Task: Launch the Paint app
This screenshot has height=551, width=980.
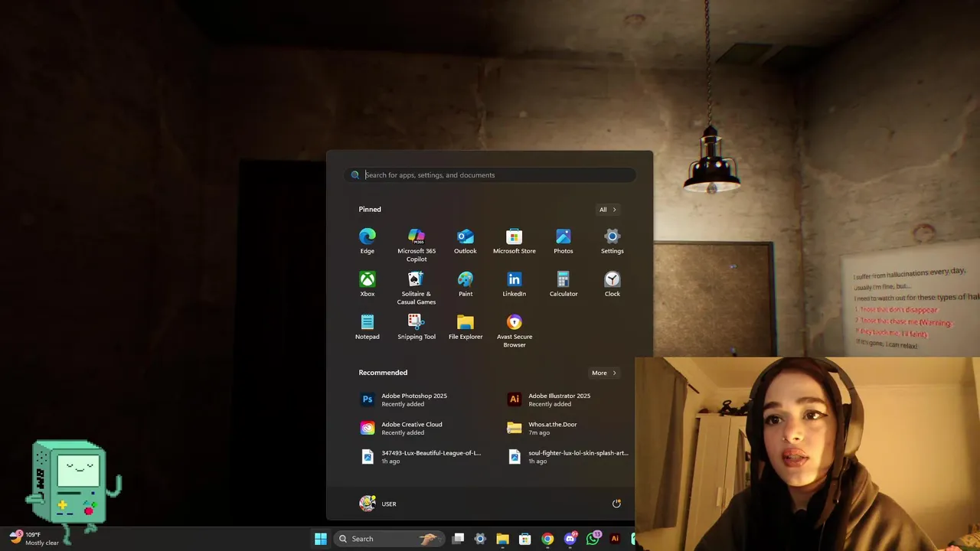Action: point(465,284)
